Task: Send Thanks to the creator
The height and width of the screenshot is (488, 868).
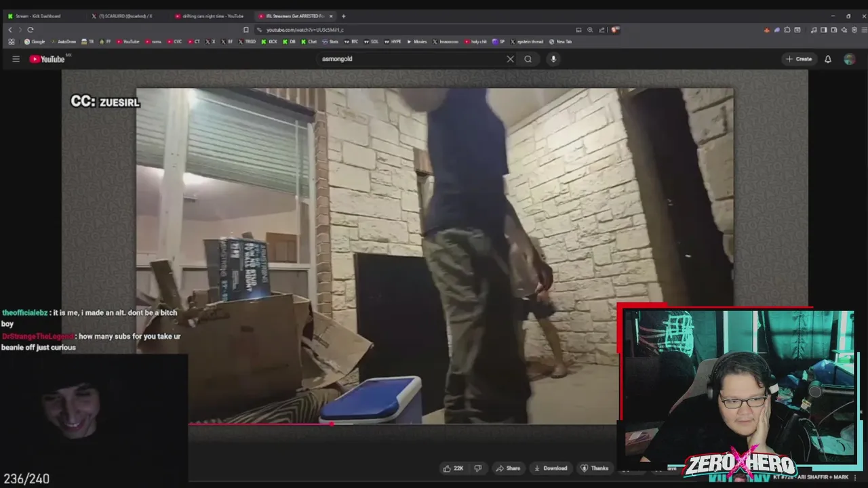Action: (x=595, y=468)
